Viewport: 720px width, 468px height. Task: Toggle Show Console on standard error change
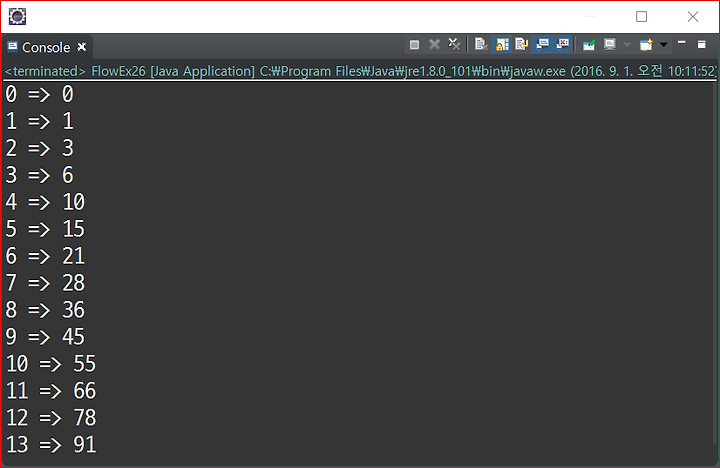tap(562, 45)
